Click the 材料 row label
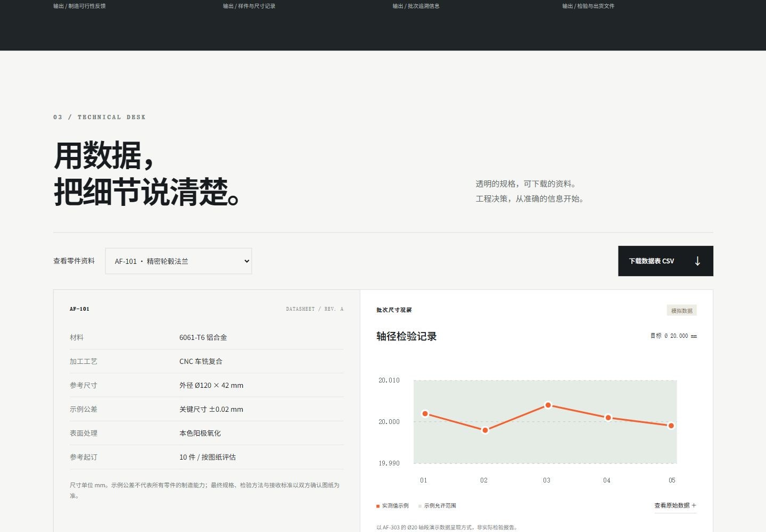Image resolution: width=766 pixels, height=532 pixels. pos(77,337)
